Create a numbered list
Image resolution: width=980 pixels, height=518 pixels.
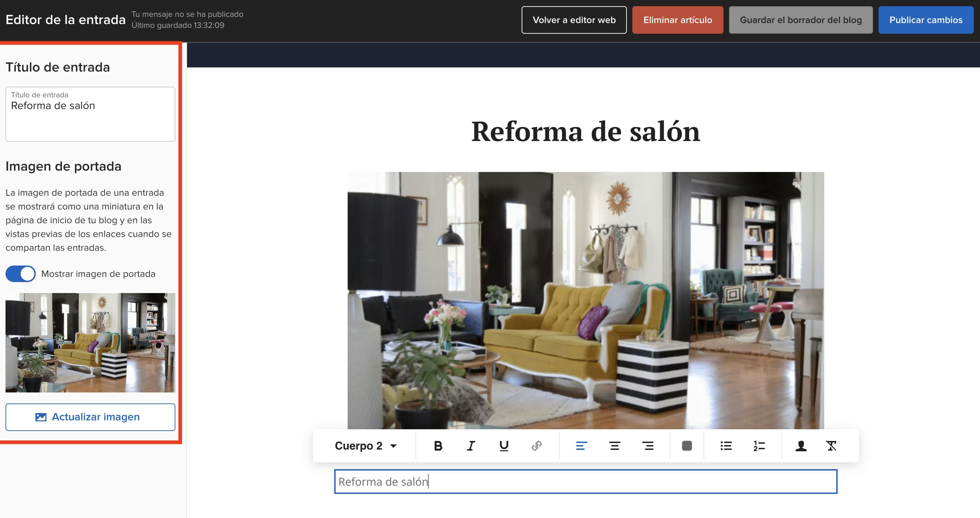(759, 446)
